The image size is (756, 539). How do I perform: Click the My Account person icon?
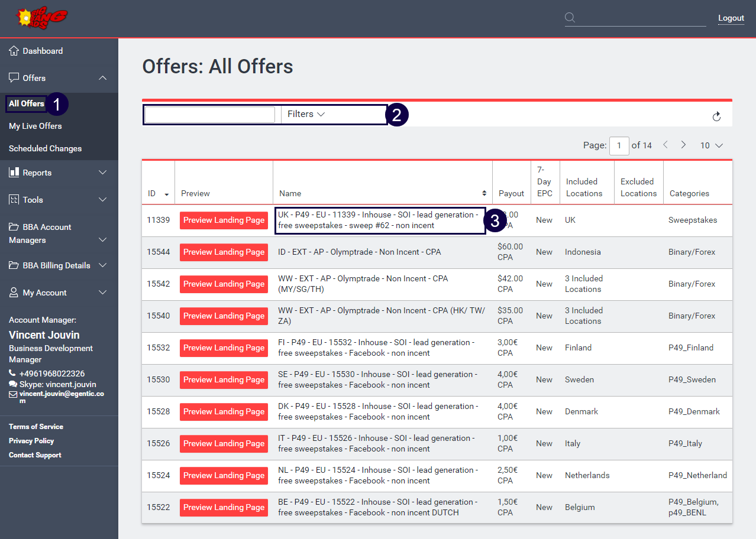(x=14, y=293)
